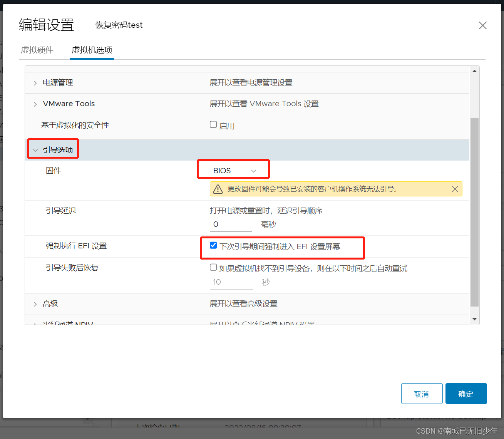Screen dimensions: 504x439
Task: Select the 虚拟机选项 tab
Action: click(92, 50)
